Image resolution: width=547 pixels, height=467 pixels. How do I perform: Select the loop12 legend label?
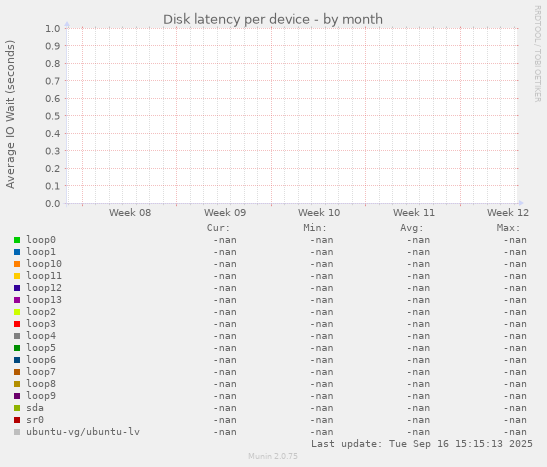(44, 288)
